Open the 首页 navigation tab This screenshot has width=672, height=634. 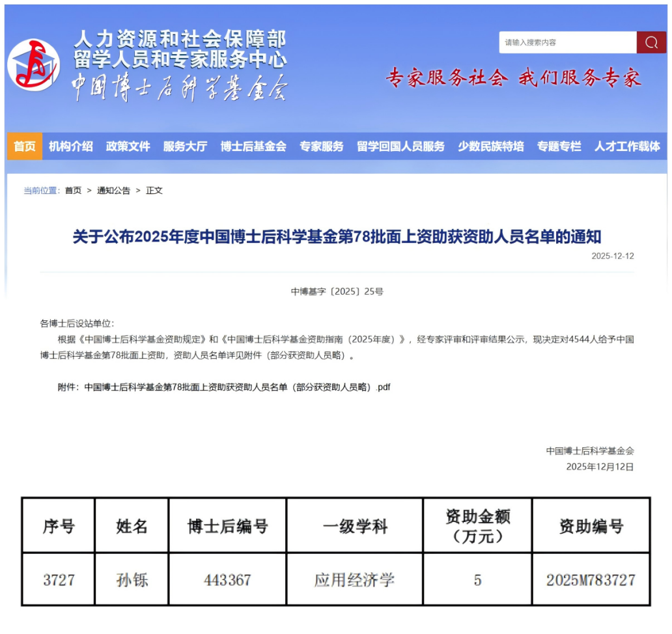tap(25, 146)
